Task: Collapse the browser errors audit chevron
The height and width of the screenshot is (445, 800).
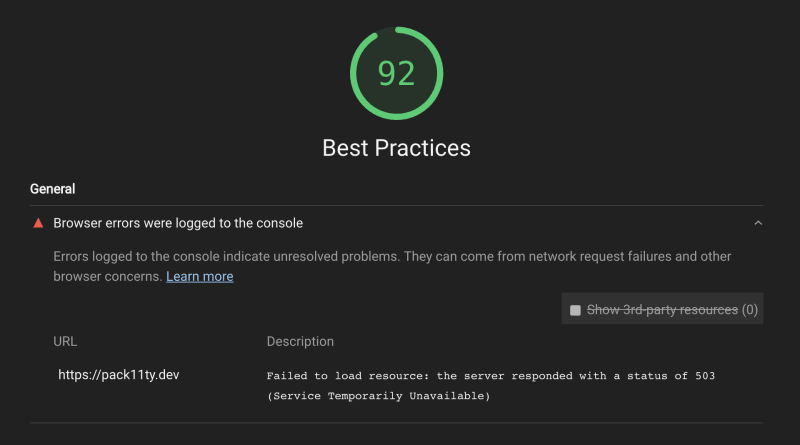Action: (758, 223)
